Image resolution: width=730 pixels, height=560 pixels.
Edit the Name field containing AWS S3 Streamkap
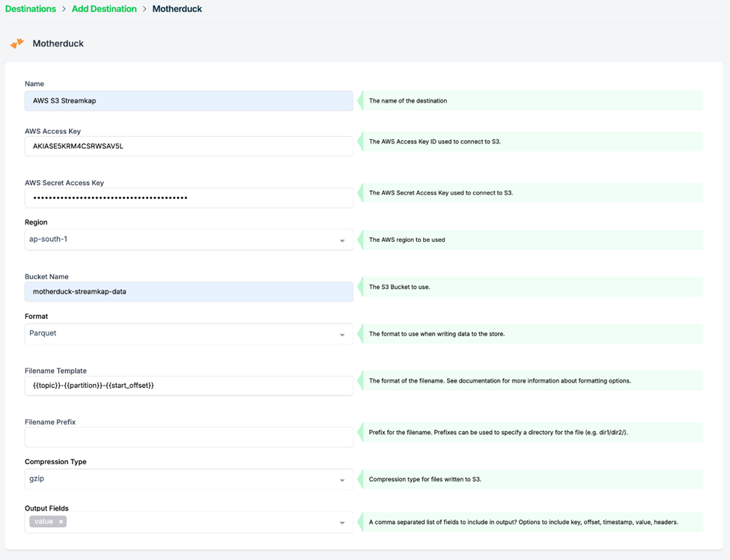tap(189, 100)
